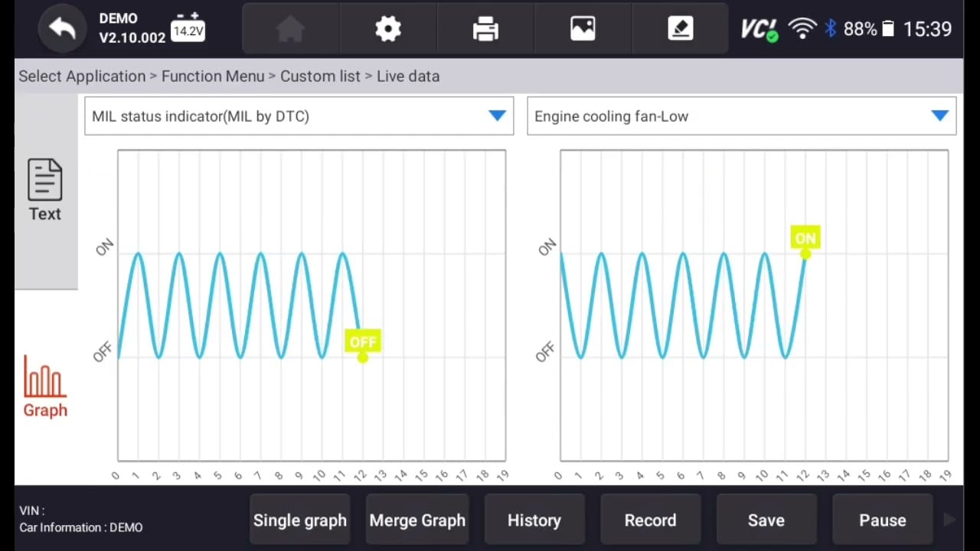Start recording with the Record button
Viewport: 980px width, 551px height.
tap(650, 520)
